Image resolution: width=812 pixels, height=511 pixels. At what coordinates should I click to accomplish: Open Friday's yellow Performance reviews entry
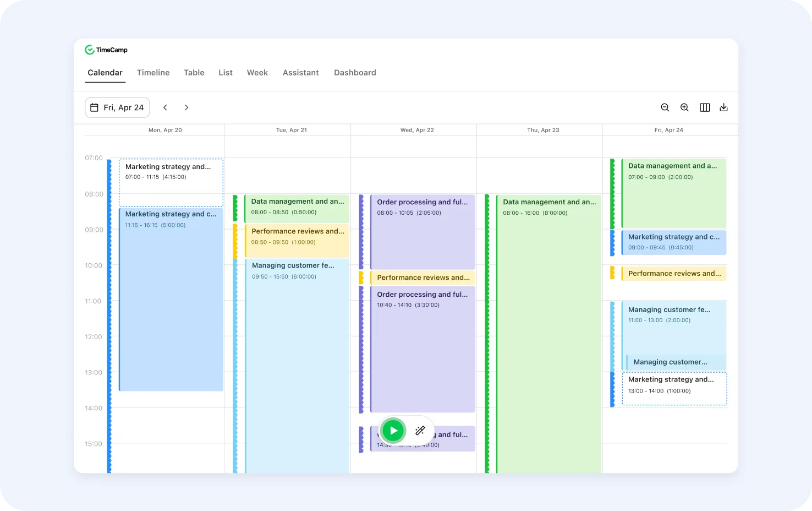[x=674, y=273]
